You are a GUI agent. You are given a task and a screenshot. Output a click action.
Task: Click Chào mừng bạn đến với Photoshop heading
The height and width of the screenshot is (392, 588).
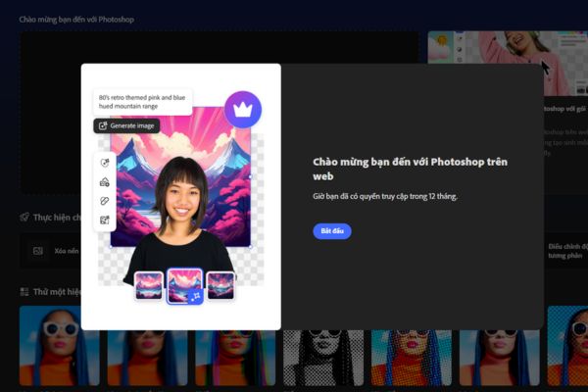pos(76,20)
